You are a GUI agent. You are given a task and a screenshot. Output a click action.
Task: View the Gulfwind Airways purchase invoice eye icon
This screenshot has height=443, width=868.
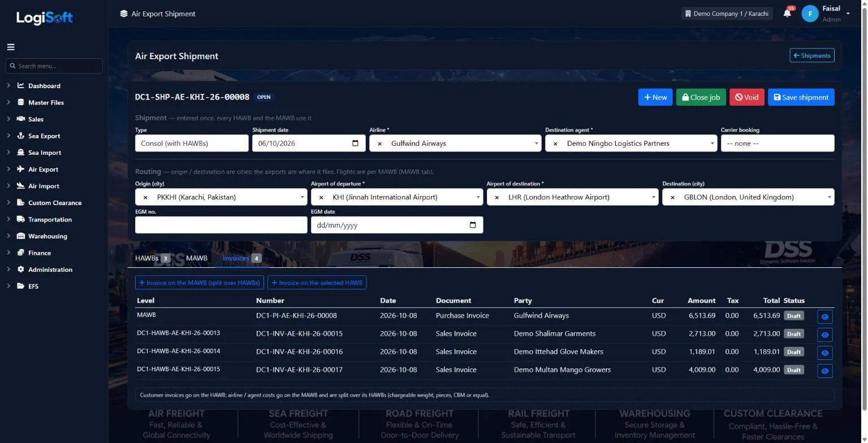(x=825, y=317)
